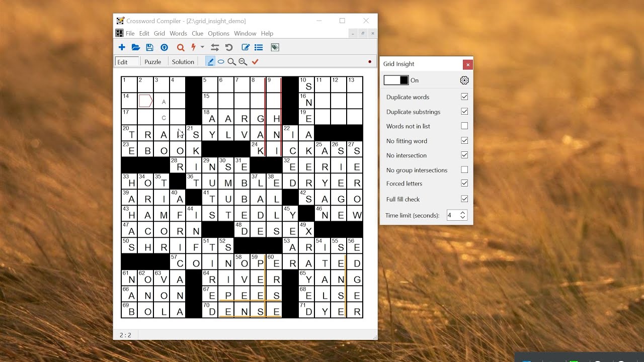This screenshot has height=362, width=644.
Task: Open the Grid menu
Action: (x=159, y=33)
